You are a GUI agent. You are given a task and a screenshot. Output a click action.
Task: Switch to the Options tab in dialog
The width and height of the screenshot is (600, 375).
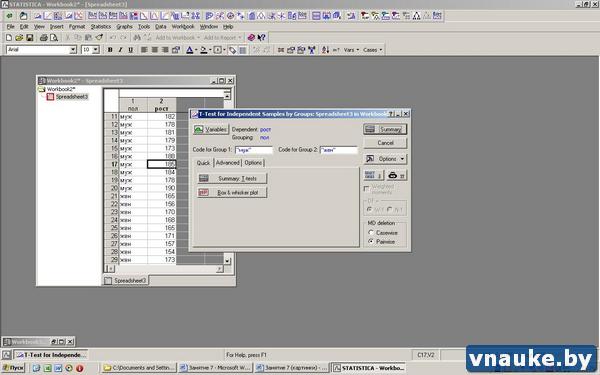(x=253, y=163)
